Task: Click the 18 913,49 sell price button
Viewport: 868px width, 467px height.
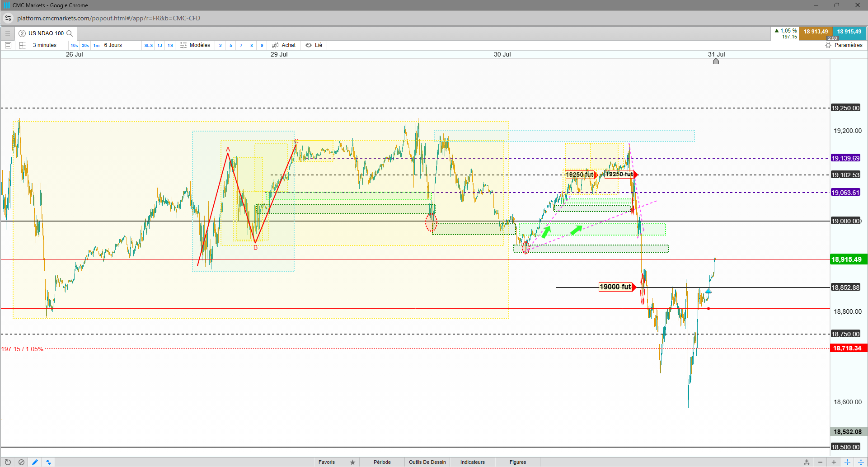Action: pos(816,33)
